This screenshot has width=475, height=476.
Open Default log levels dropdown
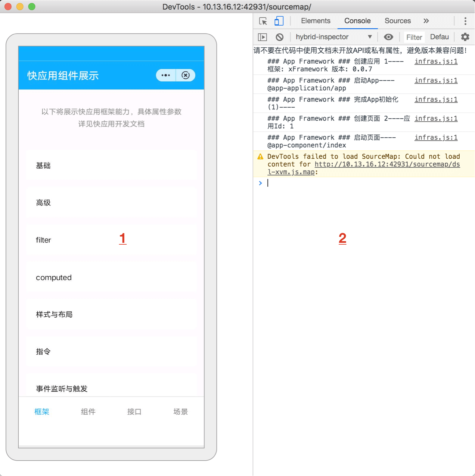point(439,37)
